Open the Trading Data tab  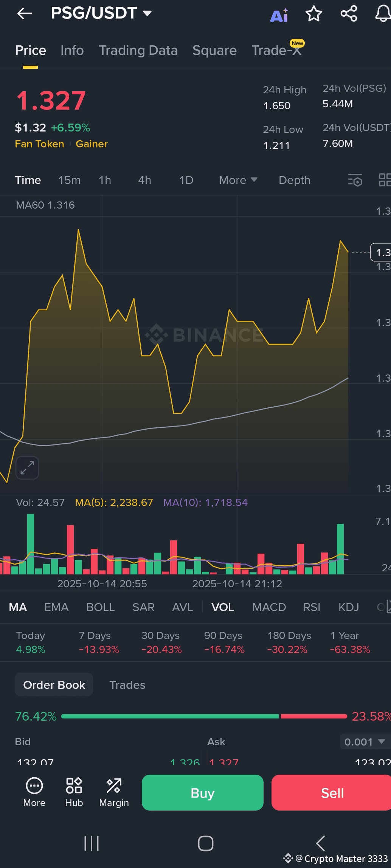[138, 50]
